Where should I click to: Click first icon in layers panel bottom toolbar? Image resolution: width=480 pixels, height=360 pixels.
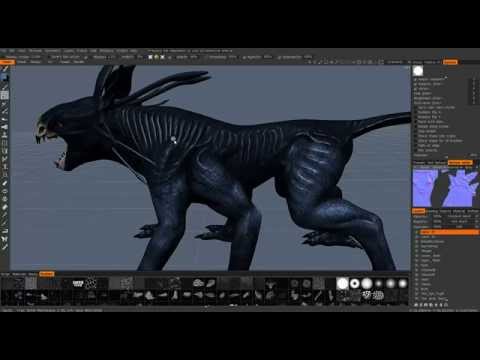pos(416,305)
